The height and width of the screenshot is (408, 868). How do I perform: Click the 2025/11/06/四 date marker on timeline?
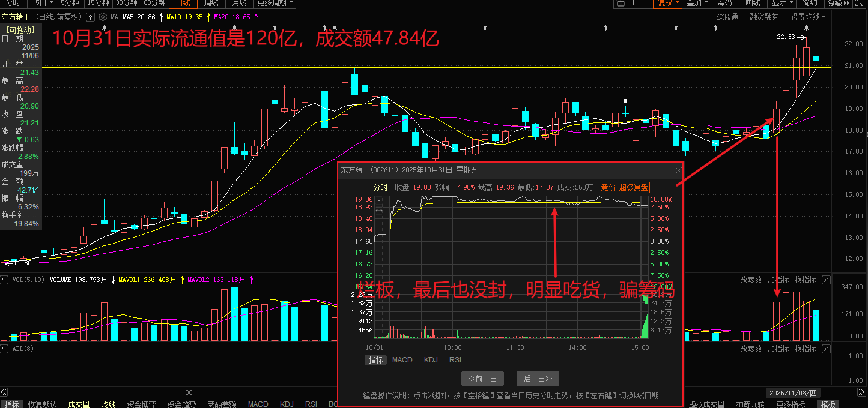pyautogui.click(x=794, y=392)
